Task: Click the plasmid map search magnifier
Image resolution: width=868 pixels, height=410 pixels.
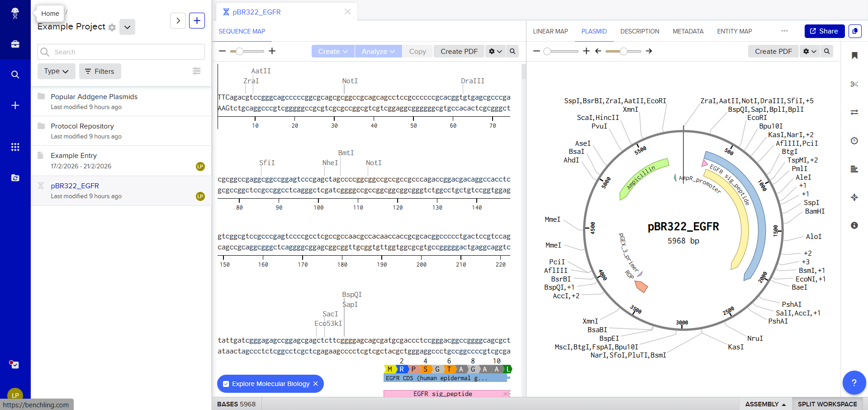Action: (826, 51)
